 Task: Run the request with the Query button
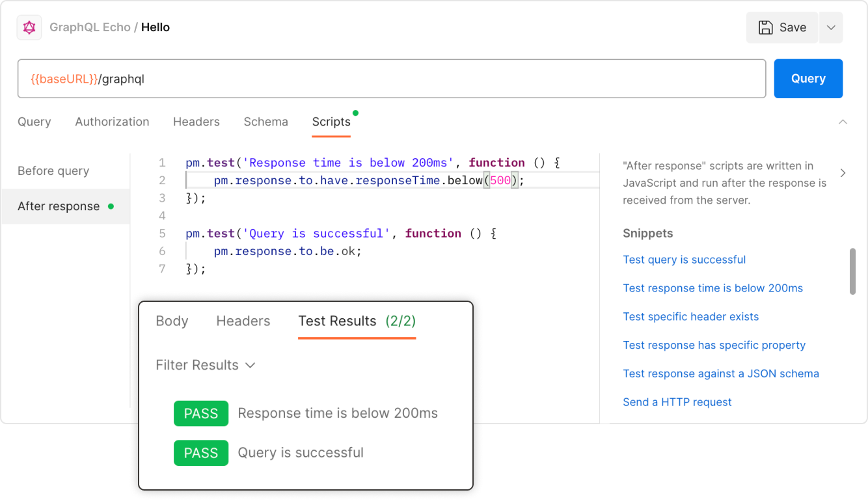[808, 78]
